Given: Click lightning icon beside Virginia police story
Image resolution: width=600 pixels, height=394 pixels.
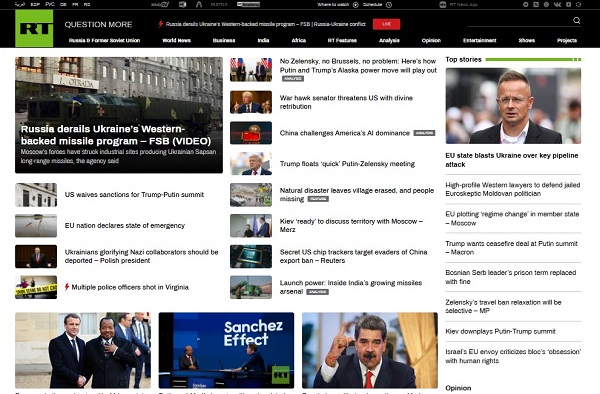Looking at the screenshot, I should pyautogui.click(x=67, y=287).
